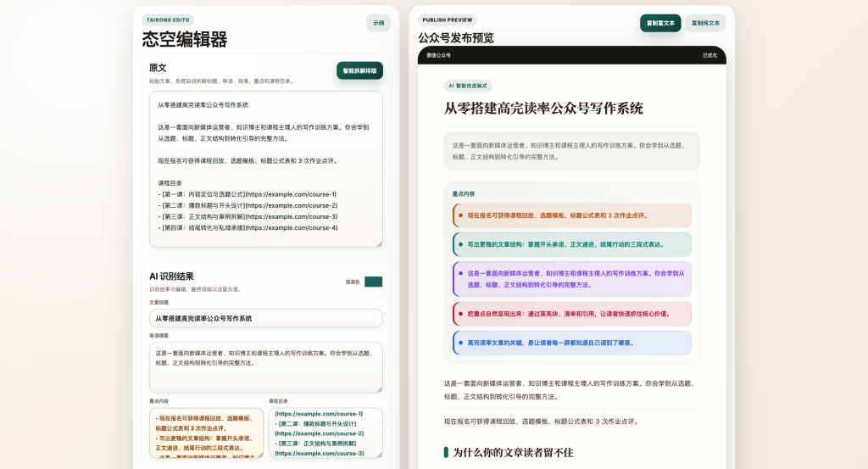Click the 微信公众号 label in preview bar
This screenshot has height=469, width=868.
coord(438,55)
